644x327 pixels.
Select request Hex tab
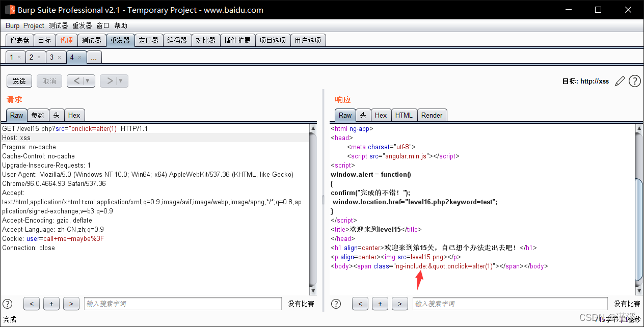pos(74,115)
